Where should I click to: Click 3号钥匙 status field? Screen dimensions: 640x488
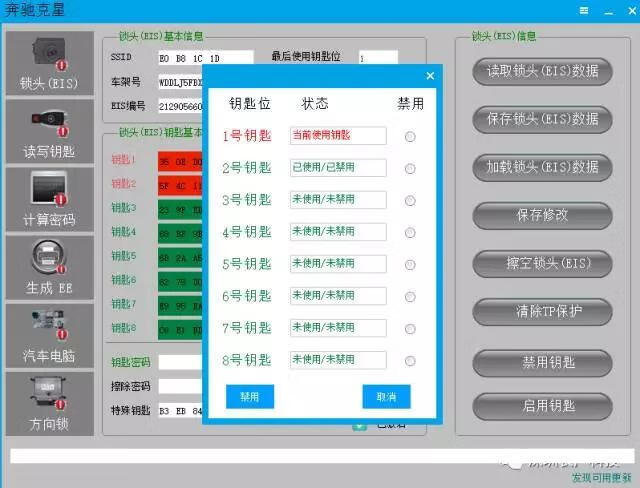[338, 200]
